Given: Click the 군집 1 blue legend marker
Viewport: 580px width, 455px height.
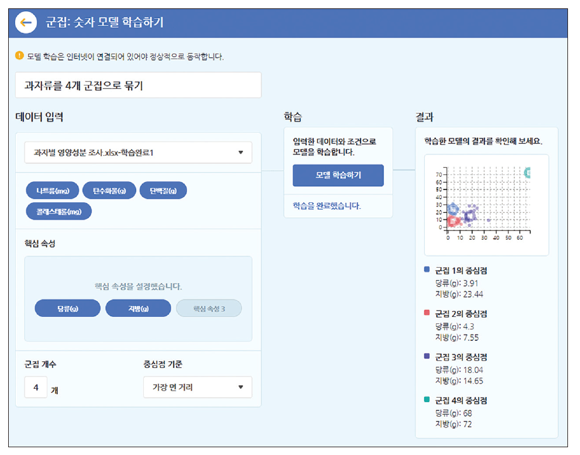Looking at the screenshot, I should tap(427, 270).
